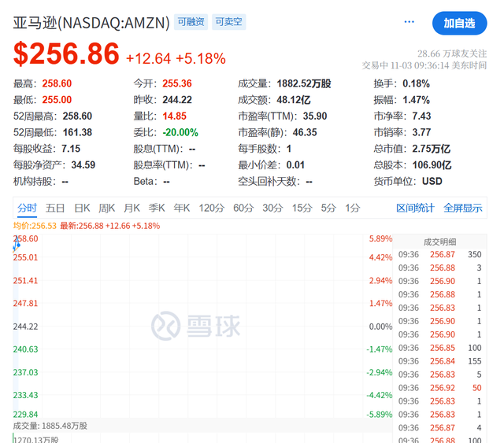Click the 全屏显示 link
Image resolution: width=504 pixels, height=443 pixels.
click(x=463, y=208)
